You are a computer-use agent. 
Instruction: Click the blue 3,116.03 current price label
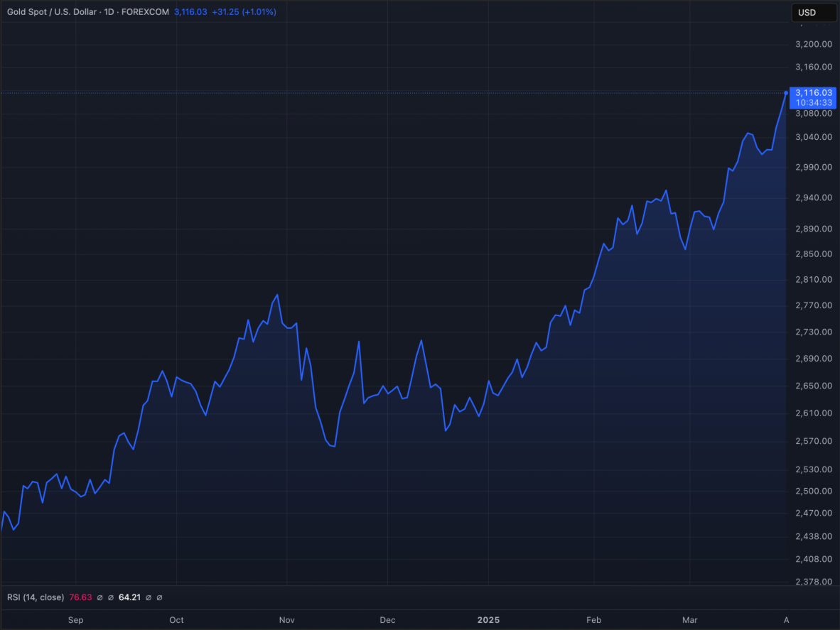813,93
